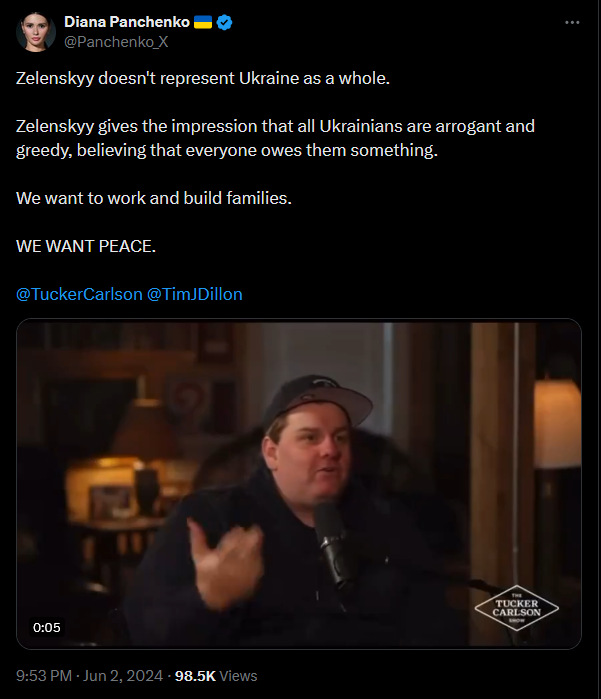Open the @Panchenko_X handle link

[x=116, y=42]
